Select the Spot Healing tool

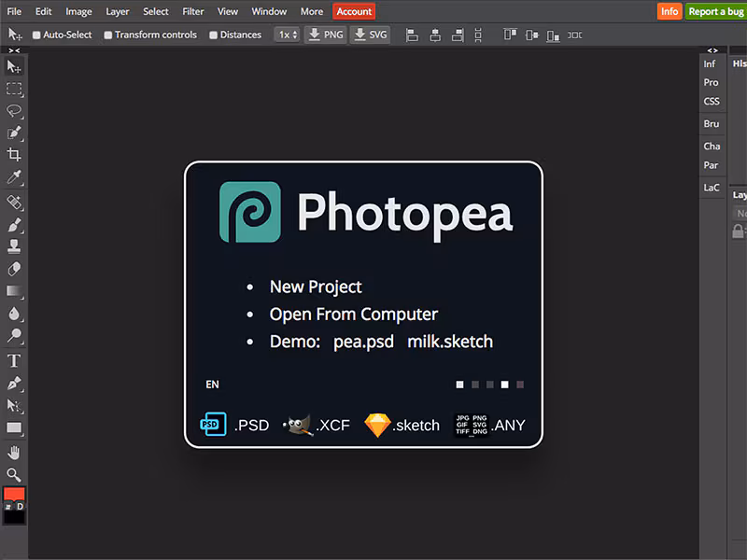pyautogui.click(x=14, y=203)
